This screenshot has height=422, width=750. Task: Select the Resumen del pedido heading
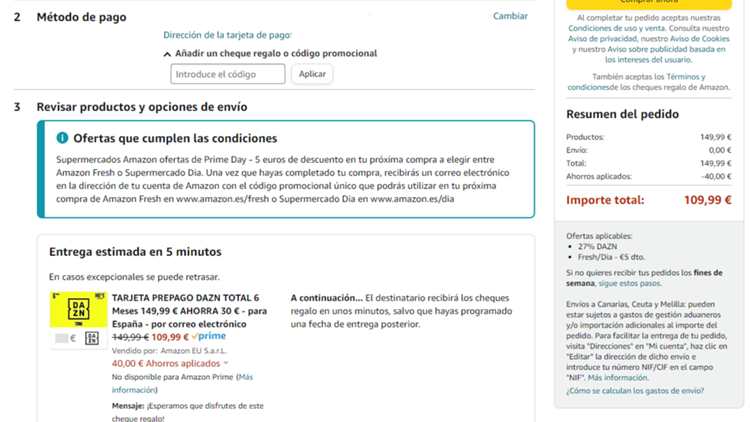[622, 114]
